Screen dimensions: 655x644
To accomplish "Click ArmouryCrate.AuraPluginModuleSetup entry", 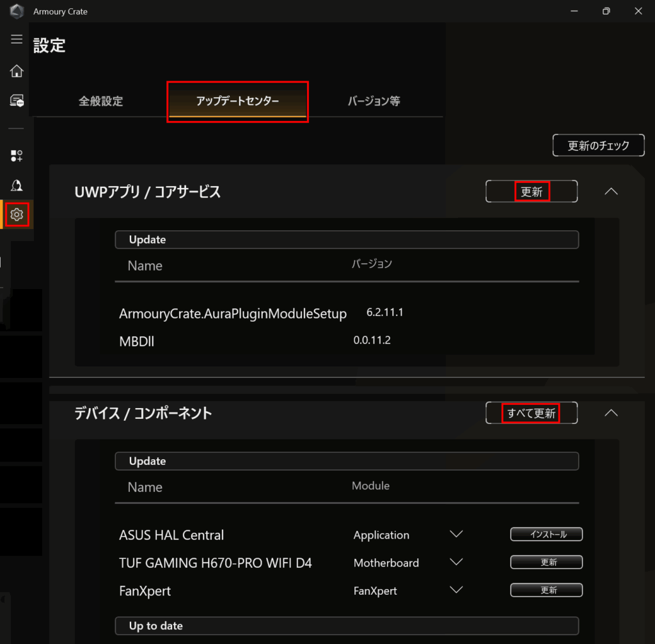I will pyautogui.click(x=233, y=313).
